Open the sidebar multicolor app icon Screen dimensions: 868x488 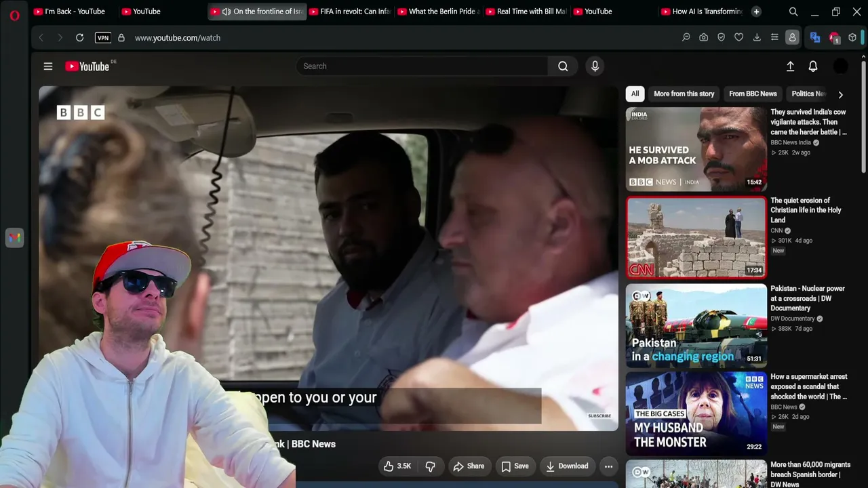[x=14, y=238]
